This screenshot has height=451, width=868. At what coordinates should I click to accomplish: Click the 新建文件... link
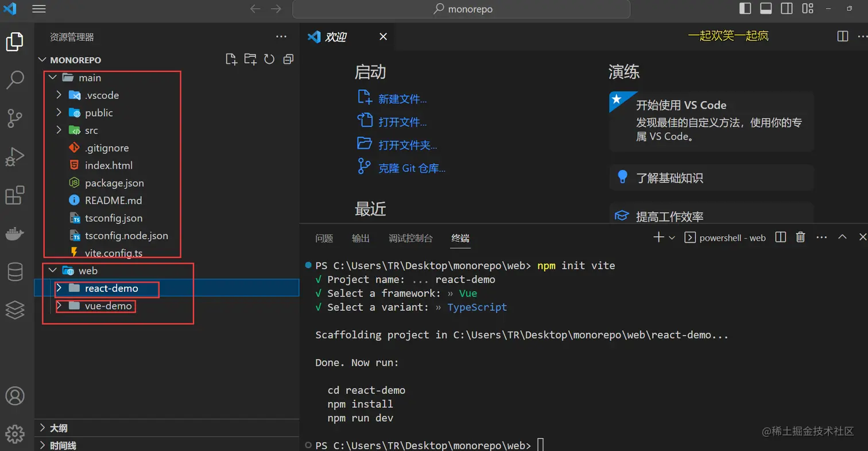(x=402, y=99)
